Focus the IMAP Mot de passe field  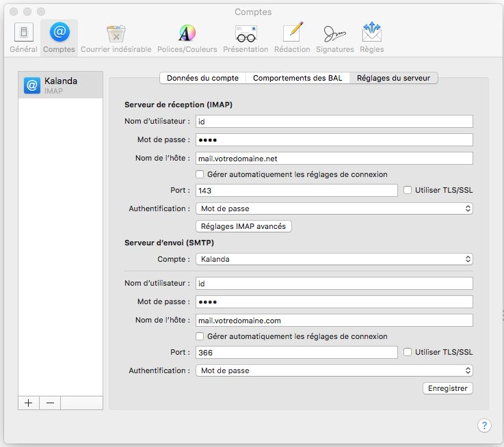click(x=334, y=140)
